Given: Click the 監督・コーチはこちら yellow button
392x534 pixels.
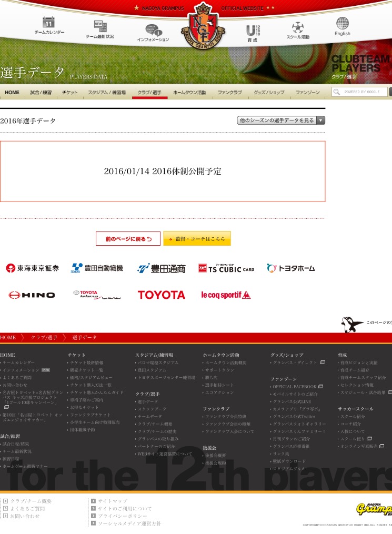Looking at the screenshot, I should pyautogui.click(x=197, y=239).
